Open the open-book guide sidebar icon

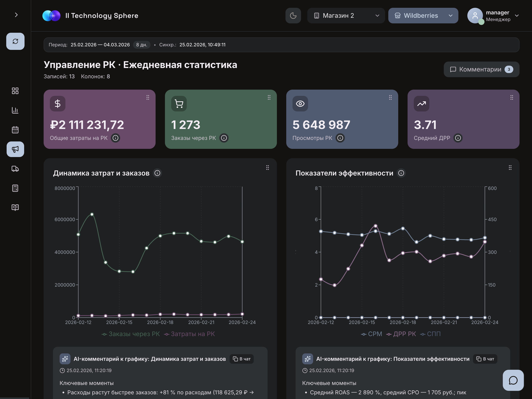[x=15, y=207]
